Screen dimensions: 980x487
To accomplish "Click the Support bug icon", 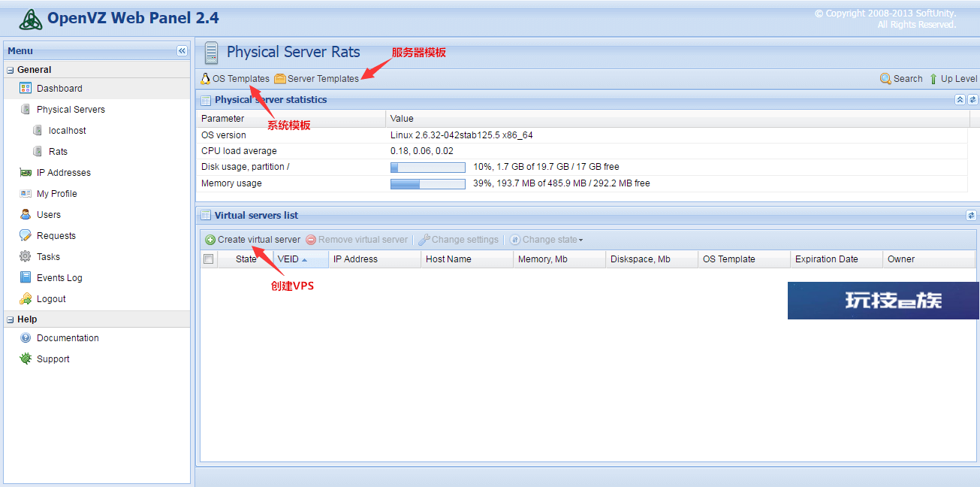I will [26, 358].
